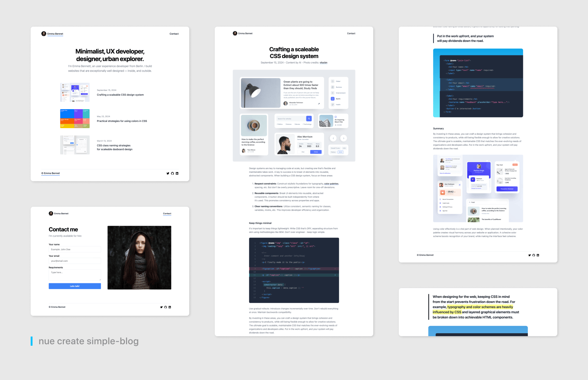This screenshot has width=588, height=380.
Task: Click '© Emma Bennet' in home page footer
Action: point(50,173)
